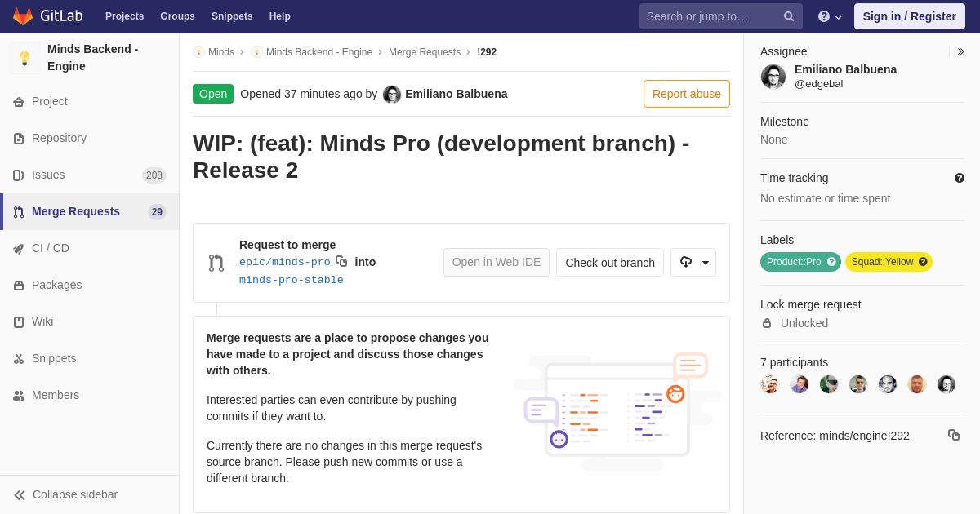980x514 pixels.
Task: Click the 208 issues count badge
Action: 154,175
